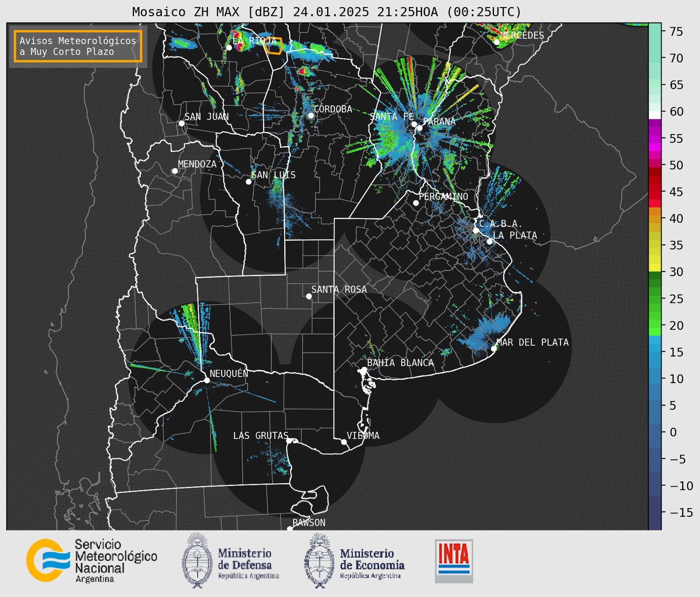The width and height of the screenshot is (700, 597).
Task: Click the BAHÍA BLANCA city marker dot
Action: pyautogui.click(x=364, y=369)
